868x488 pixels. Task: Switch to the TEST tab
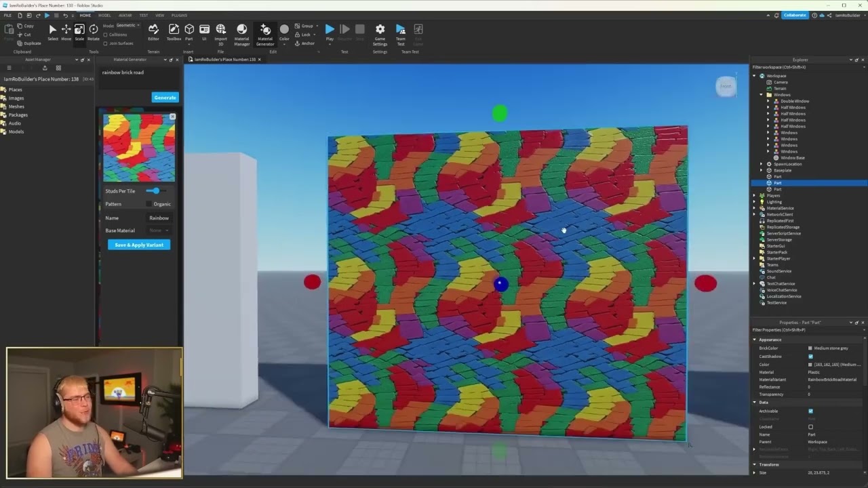coord(144,15)
